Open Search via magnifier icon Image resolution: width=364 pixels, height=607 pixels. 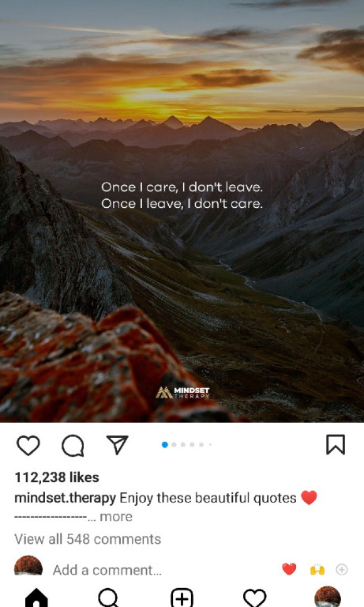tap(109, 598)
